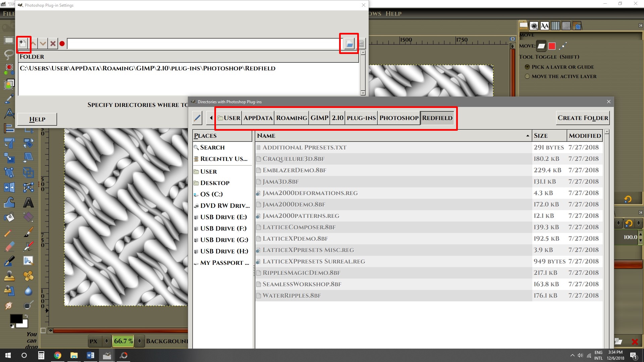Select the Eraser tool
The height and width of the screenshot is (362, 644).
click(x=9, y=247)
